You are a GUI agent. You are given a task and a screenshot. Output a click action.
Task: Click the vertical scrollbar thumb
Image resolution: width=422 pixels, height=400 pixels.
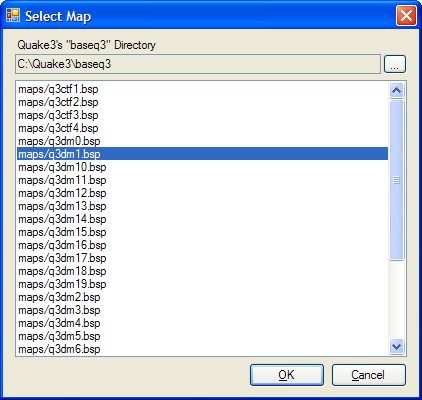[x=396, y=180]
